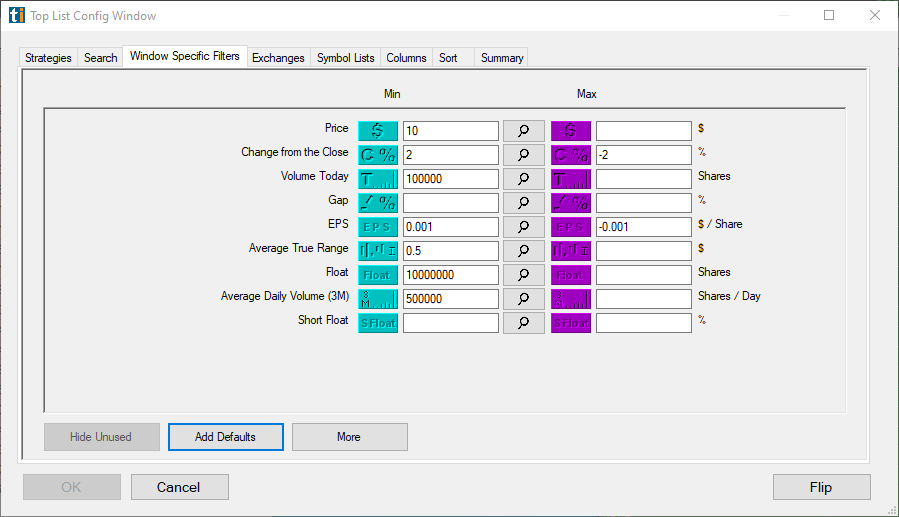Viewport: 899px width, 517px height.
Task: Close the Top List Config Window
Action: [875, 15]
